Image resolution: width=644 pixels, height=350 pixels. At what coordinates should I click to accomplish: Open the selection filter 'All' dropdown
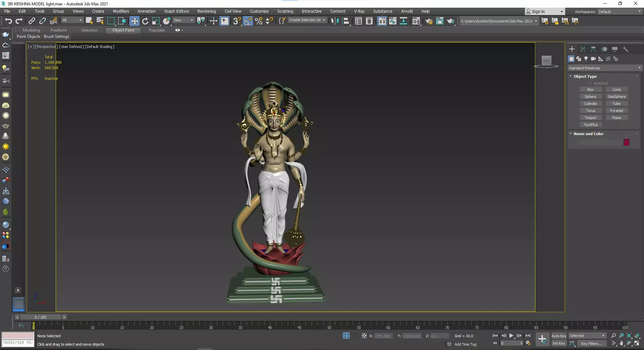72,20
